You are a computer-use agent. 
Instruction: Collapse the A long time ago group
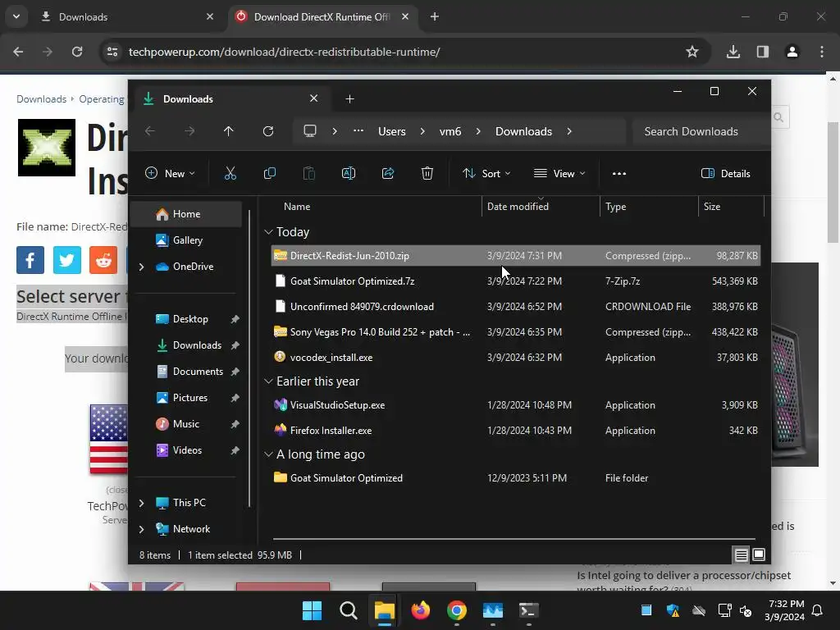tap(268, 454)
